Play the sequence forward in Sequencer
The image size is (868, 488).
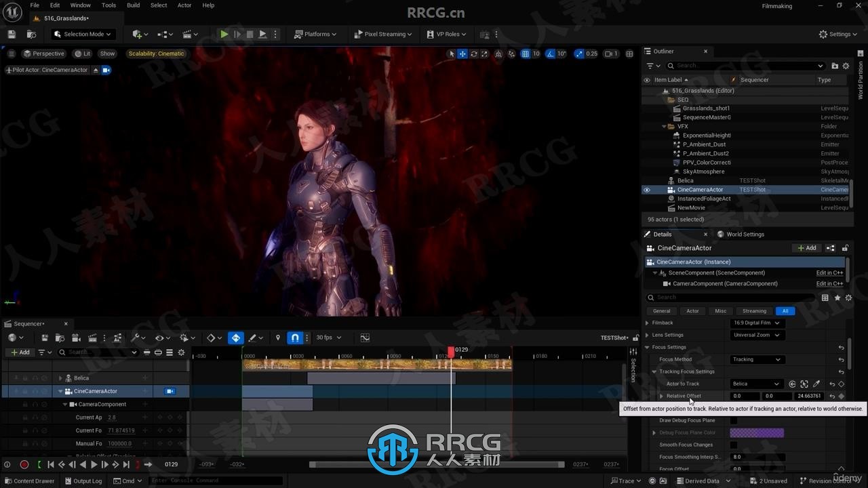point(94,464)
